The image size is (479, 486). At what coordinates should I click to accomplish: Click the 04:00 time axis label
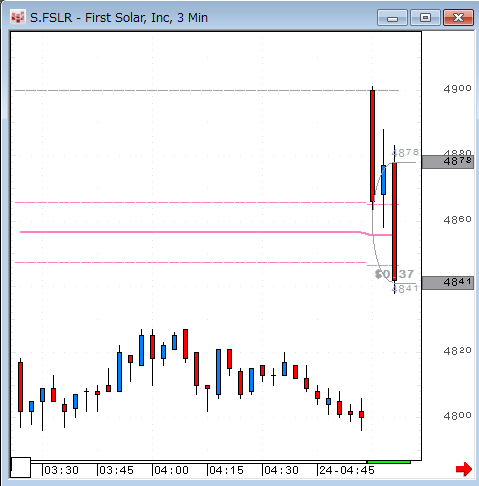click(171, 470)
